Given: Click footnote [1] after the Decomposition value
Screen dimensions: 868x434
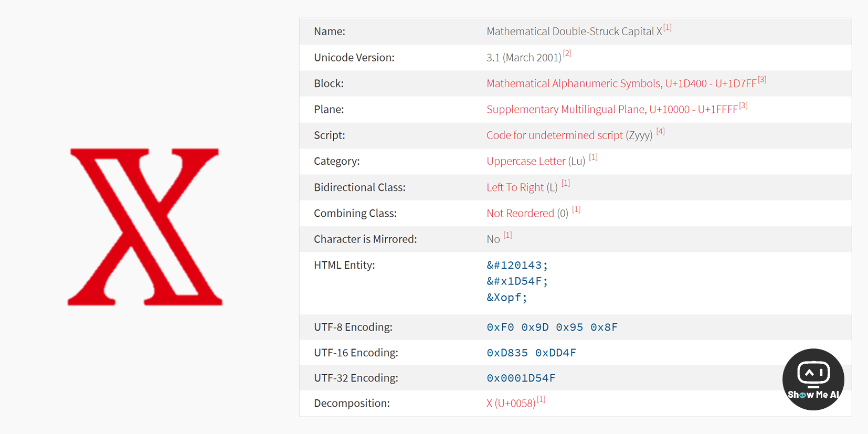Looking at the screenshot, I should (x=541, y=399).
